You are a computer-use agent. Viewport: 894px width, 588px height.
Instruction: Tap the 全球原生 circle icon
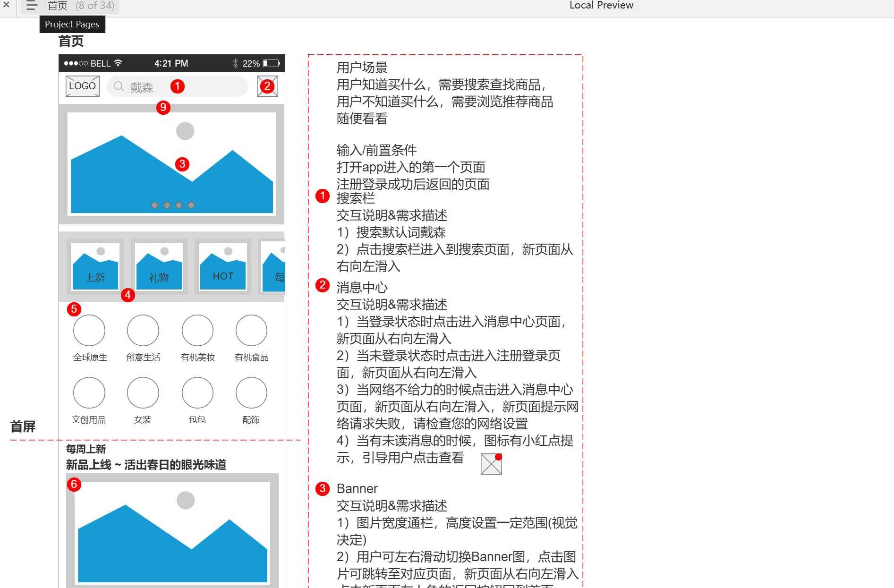(89, 331)
